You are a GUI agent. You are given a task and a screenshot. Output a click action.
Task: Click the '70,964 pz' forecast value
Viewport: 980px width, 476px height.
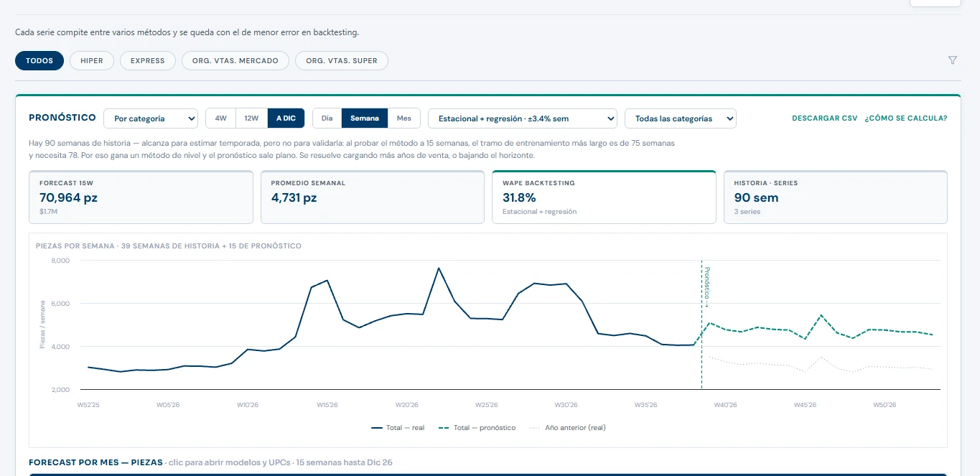pyautogui.click(x=68, y=198)
